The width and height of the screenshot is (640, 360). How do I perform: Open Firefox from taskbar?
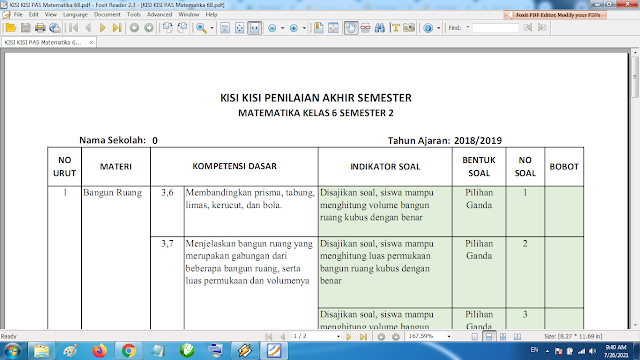point(100,351)
